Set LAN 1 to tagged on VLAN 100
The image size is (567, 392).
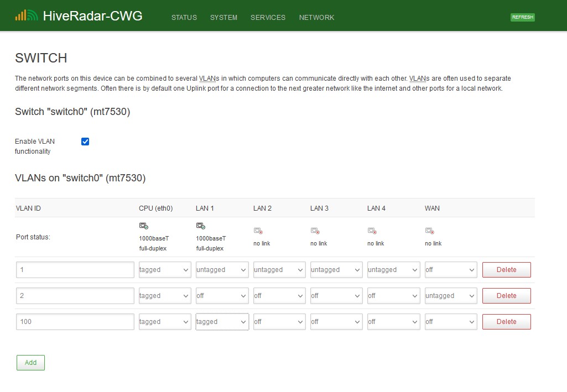pyautogui.click(x=221, y=321)
